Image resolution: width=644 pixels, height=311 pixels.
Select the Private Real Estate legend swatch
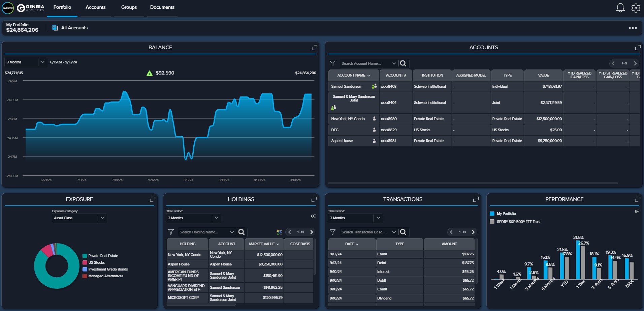pos(85,256)
